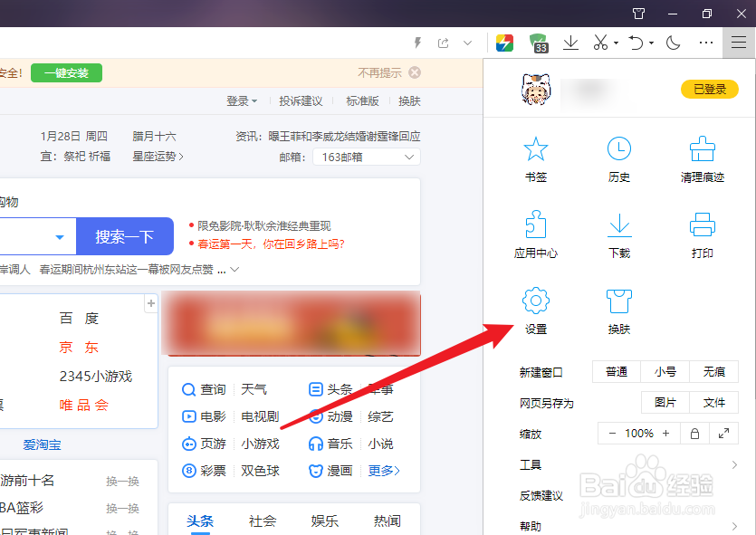Open the 登录 login dropdown
This screenshot has height=535, width=756.
click(242, 101)
